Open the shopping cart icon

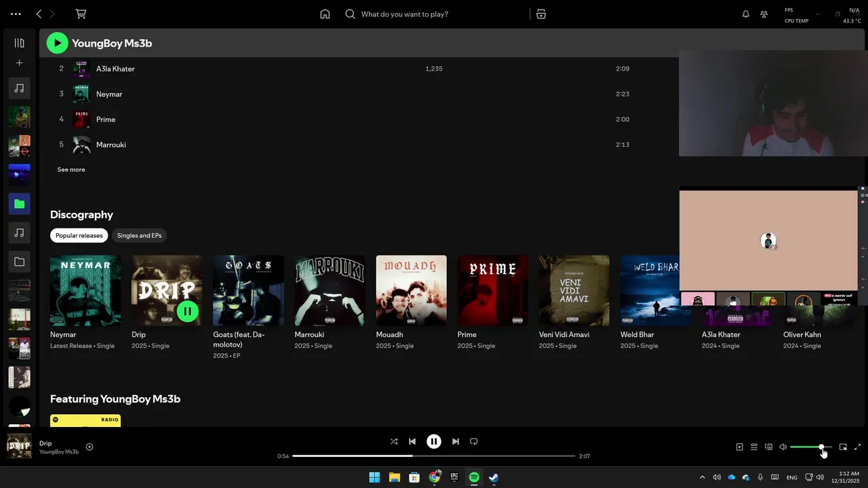point(81,14)
